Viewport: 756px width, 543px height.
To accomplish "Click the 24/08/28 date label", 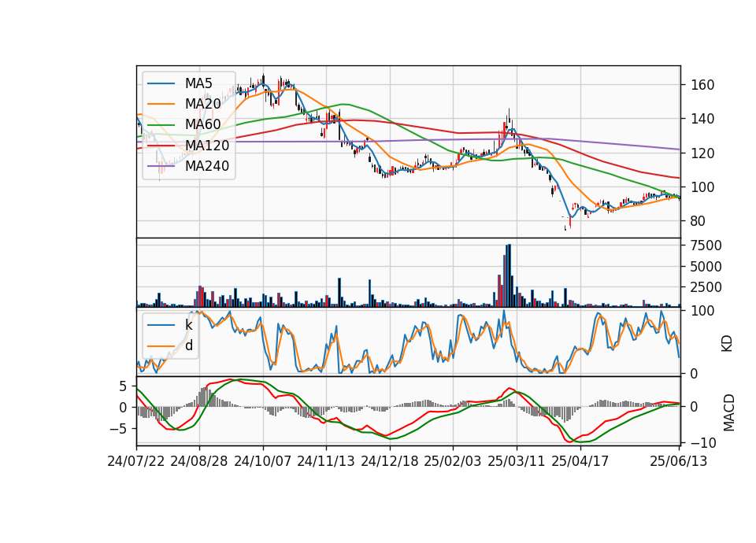I will tap(199, 461).
